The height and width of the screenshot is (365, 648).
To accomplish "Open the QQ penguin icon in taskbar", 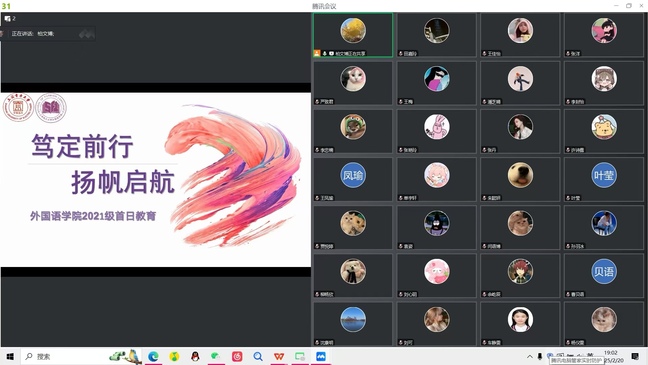I will pos(195,356).
